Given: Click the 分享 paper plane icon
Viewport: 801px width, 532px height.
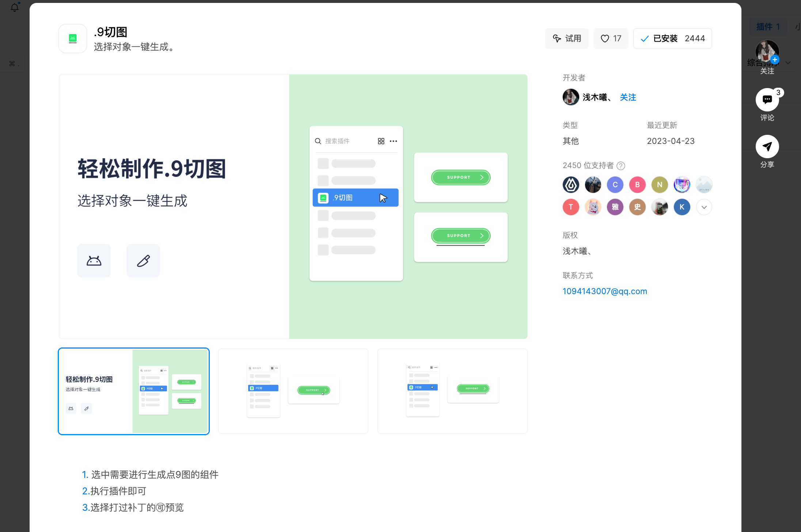Looking at the screenshot, I should [x=767, y=147].
